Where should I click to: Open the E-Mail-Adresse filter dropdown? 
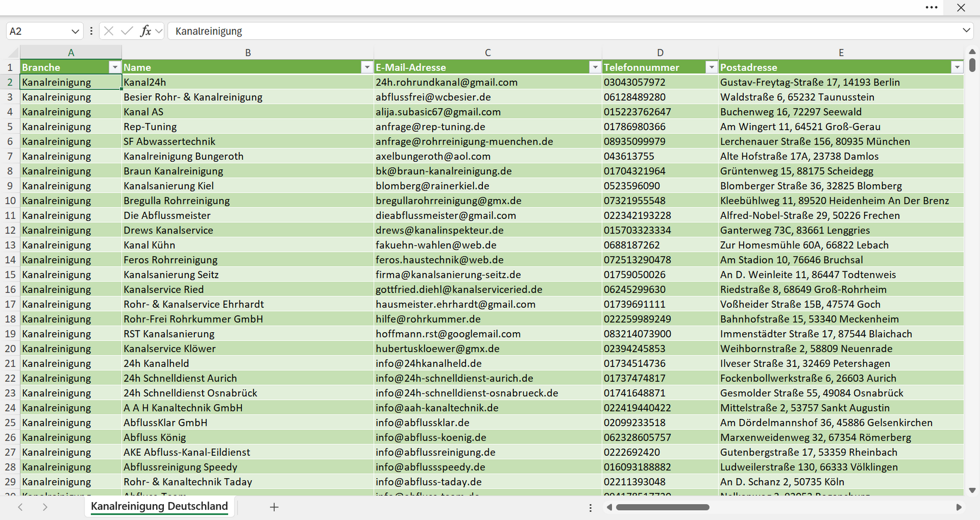click(x=595, y=67)
